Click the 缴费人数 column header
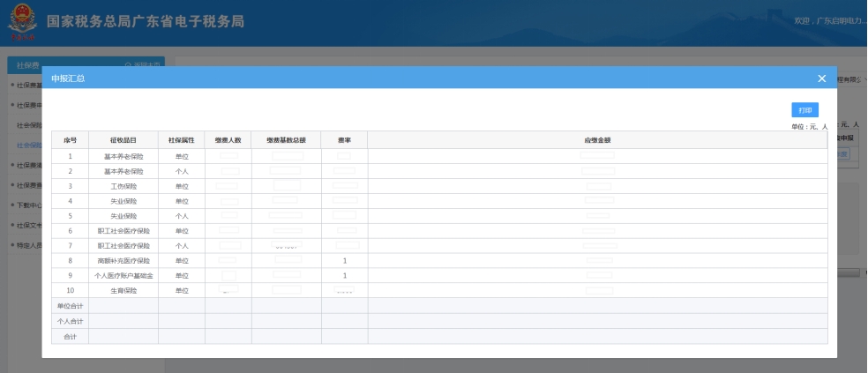The width and height of the screenshot is (868, 373). 228,140
